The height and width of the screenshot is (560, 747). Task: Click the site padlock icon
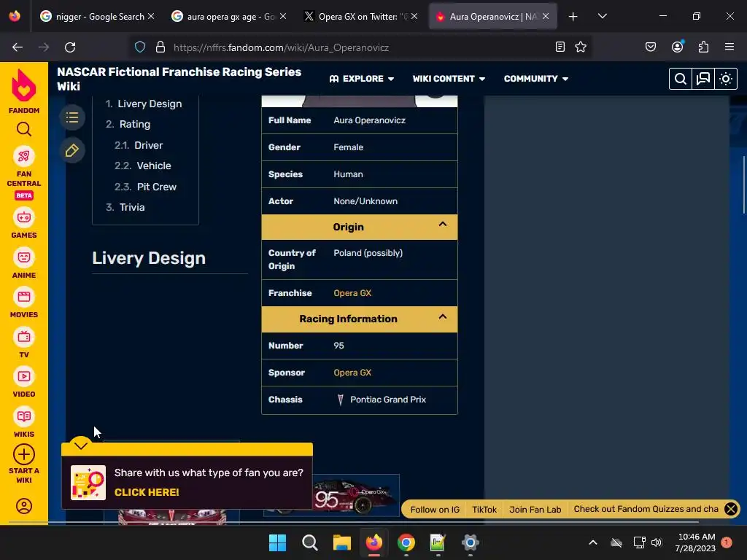(160, 47)
